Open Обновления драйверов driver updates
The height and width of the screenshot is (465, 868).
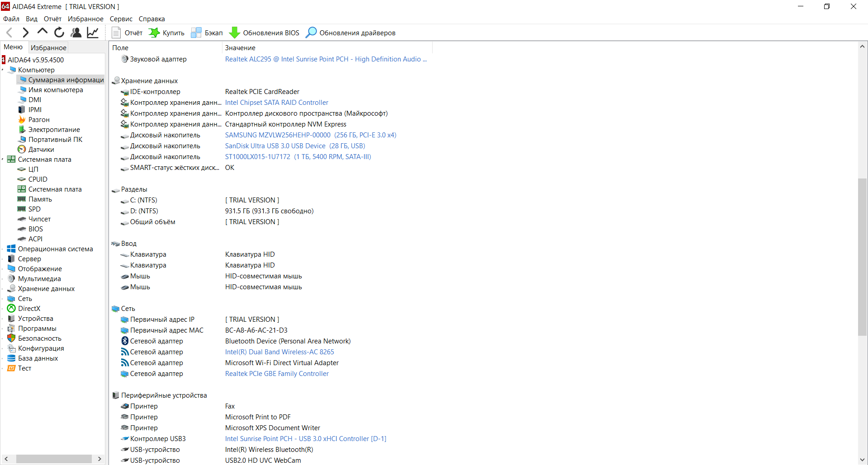click(x=351, y=33)
